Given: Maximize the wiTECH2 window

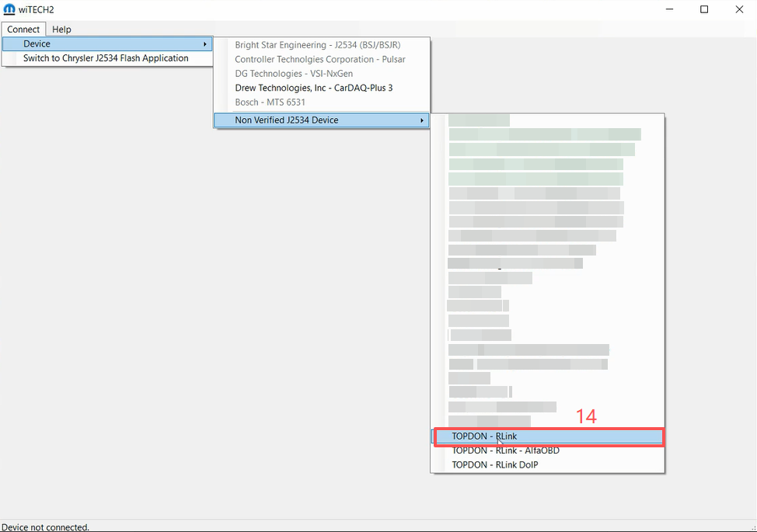Looking at the screenshot, I should [x=703, y=9].
